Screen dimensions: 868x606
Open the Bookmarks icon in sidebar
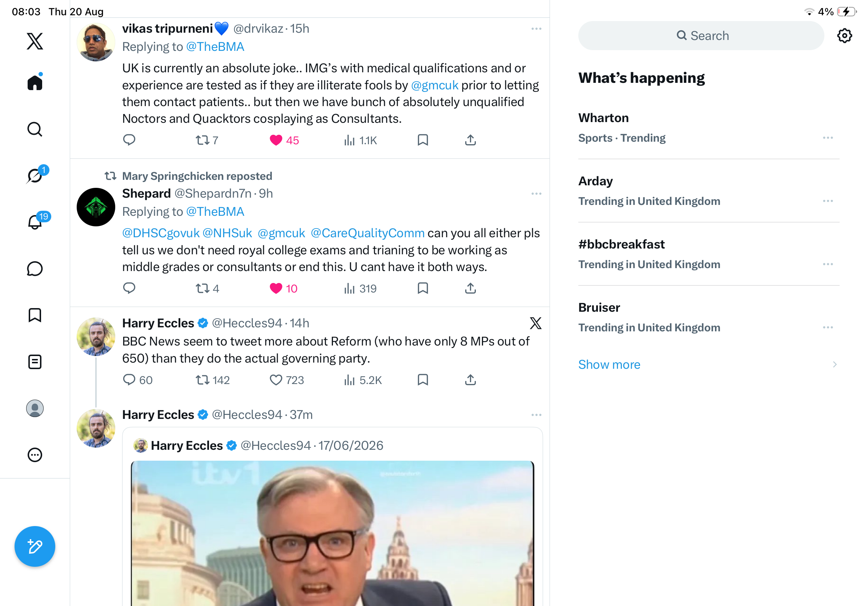(x=35, y=315)
